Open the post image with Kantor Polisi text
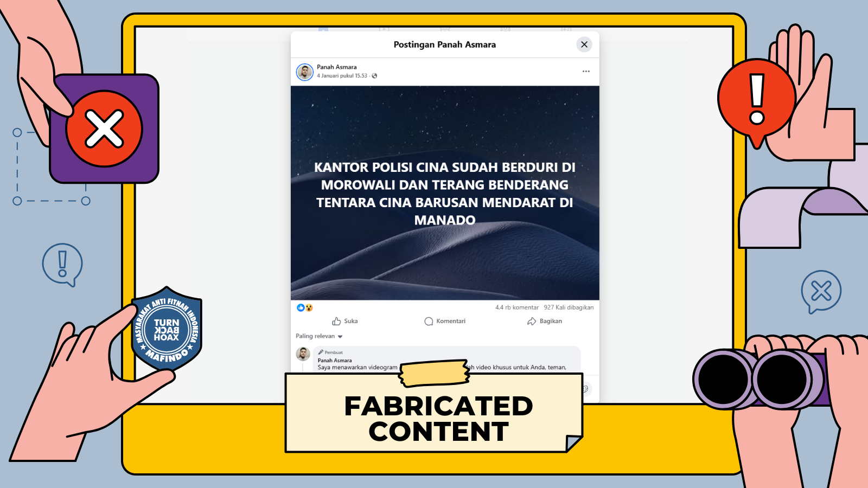This screenshot has height=488, width=868. (x=445, y=192)
